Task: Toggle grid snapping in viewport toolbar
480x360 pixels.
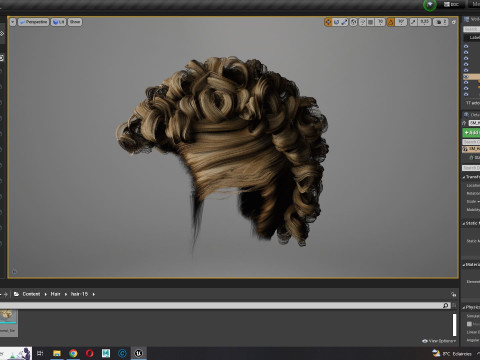Action: (370, 22)
